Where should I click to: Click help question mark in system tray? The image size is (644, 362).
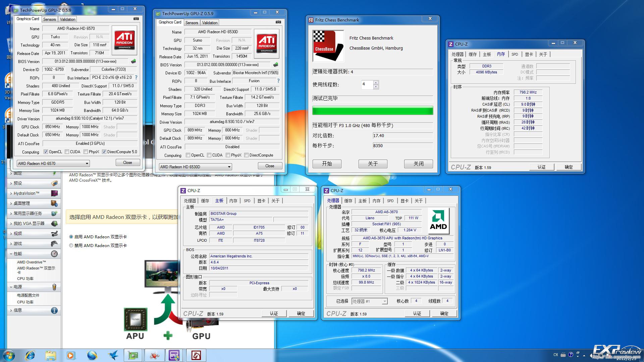coord(571,354)
